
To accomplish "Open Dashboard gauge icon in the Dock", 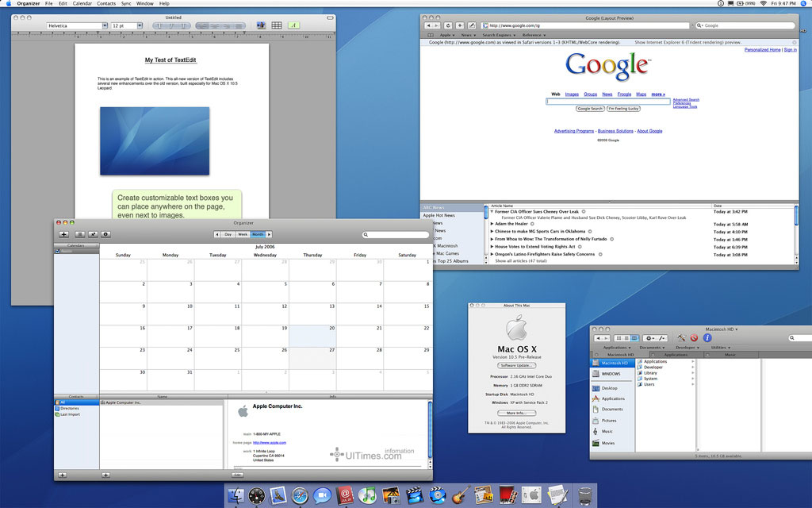I will coord(256,495).
